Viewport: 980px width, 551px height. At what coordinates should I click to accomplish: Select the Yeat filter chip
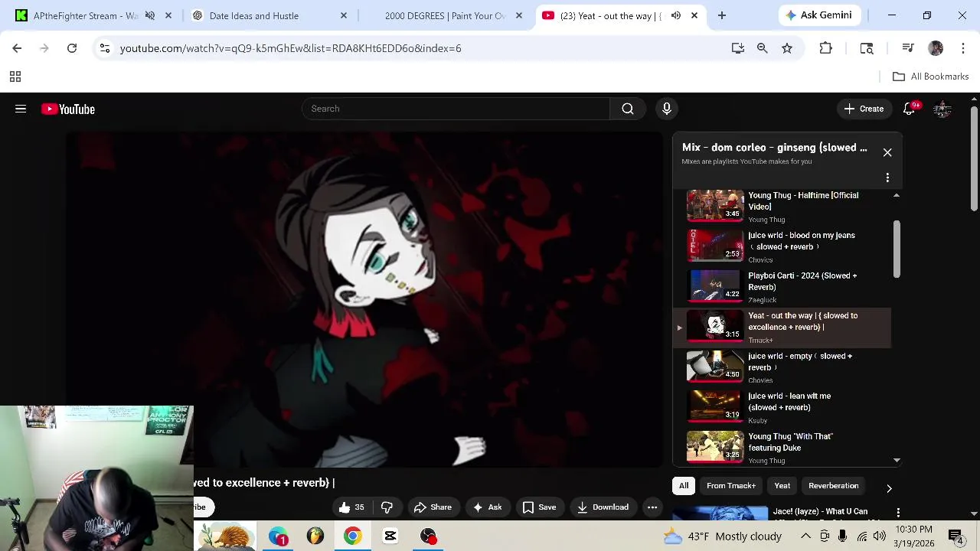[x=782, y=486]
